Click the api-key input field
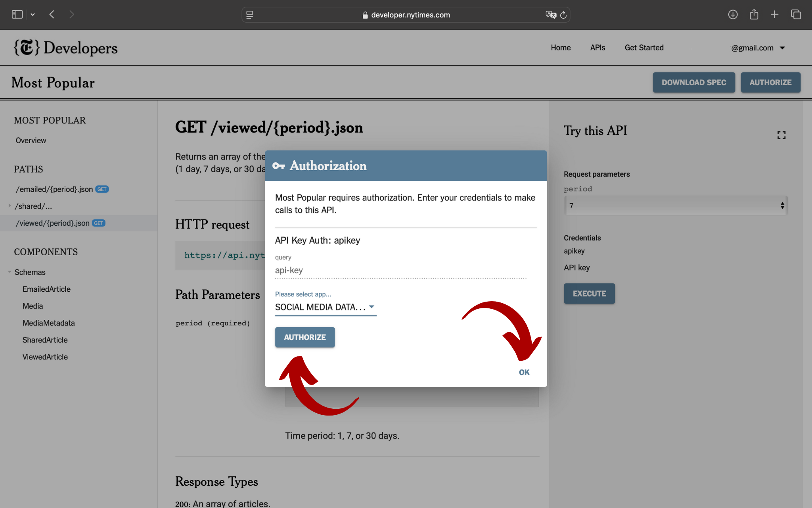Viewport: 812px width, 508px height. [x=401, y=270]
